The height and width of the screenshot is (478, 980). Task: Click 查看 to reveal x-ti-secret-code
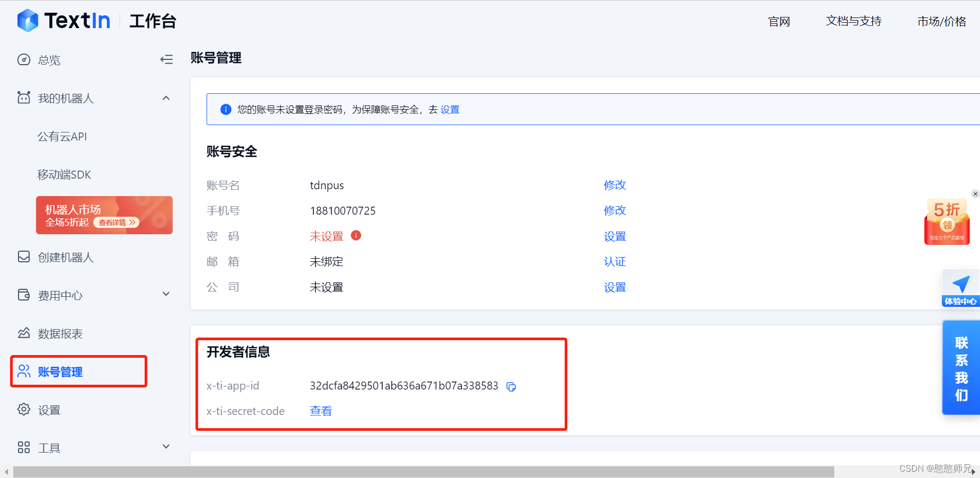coord(320,411)
